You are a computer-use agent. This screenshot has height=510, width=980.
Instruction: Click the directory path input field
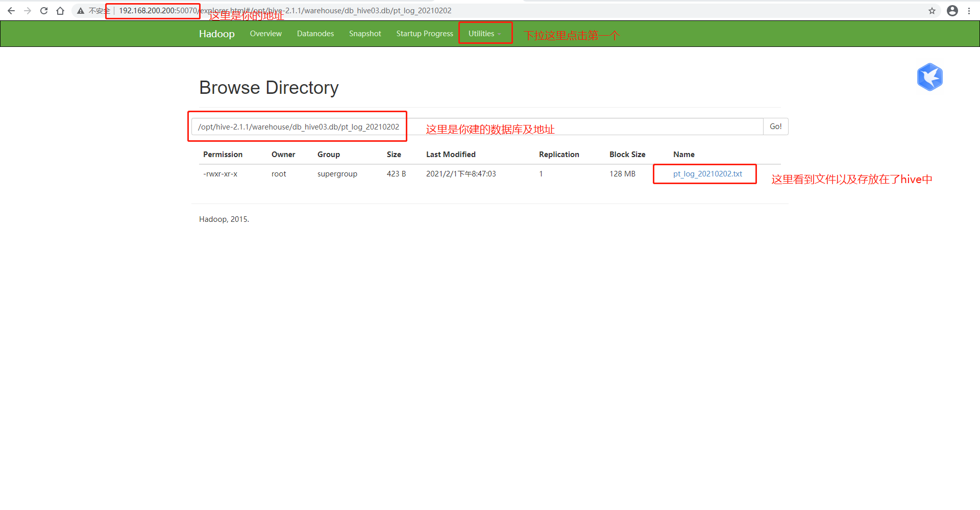tap(477, 126)
